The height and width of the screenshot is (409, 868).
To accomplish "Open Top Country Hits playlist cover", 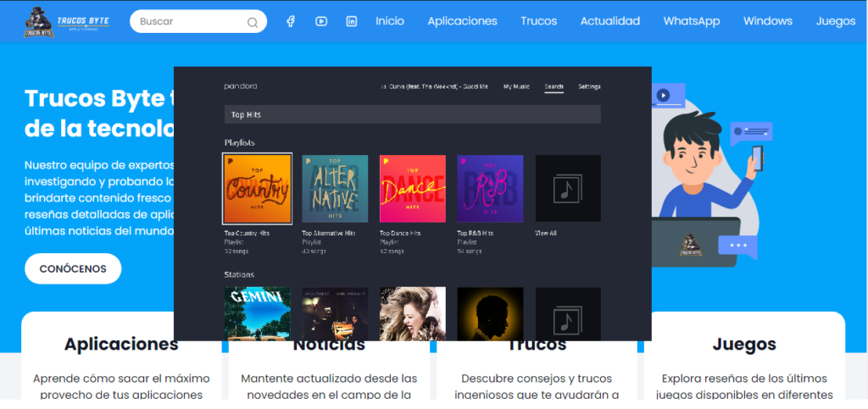I will 258,189.
